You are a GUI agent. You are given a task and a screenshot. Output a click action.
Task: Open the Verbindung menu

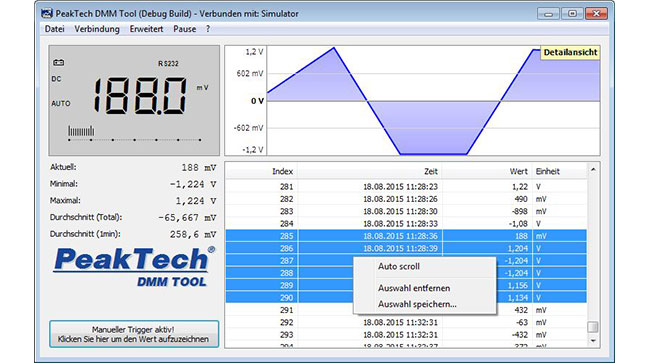[97, 29]
